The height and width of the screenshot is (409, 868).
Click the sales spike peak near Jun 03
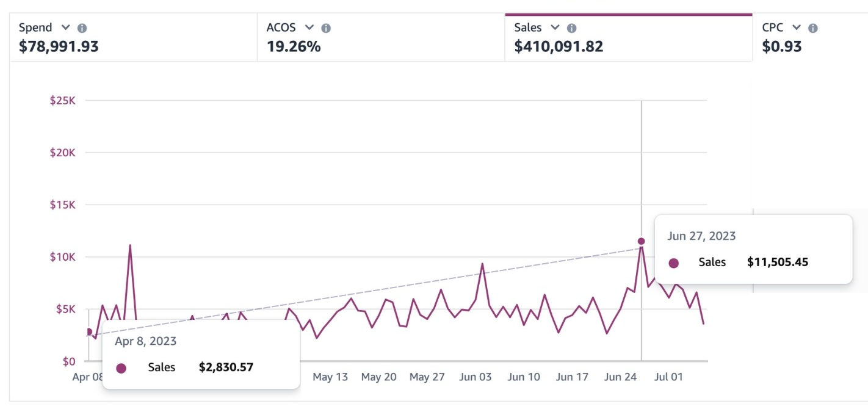tap(482, 264)
